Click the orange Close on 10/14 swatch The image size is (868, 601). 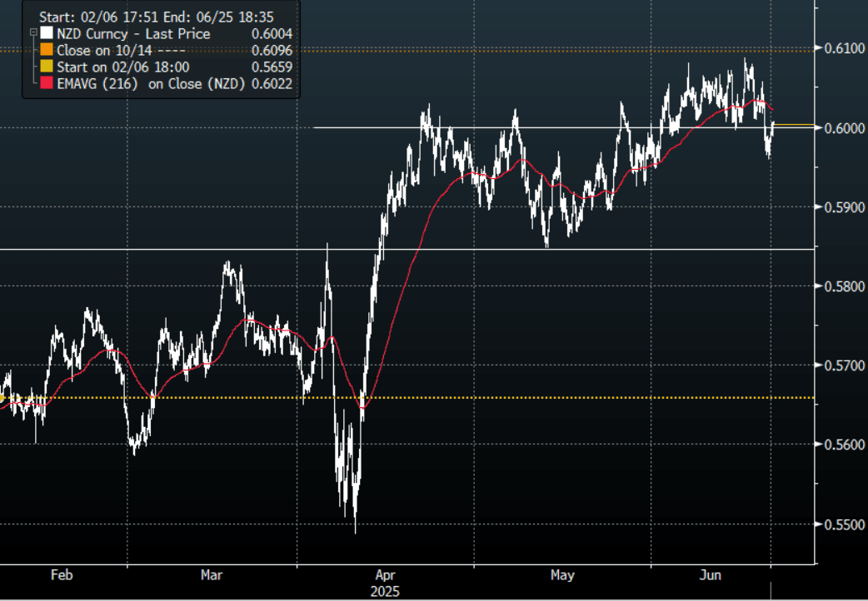46,51
